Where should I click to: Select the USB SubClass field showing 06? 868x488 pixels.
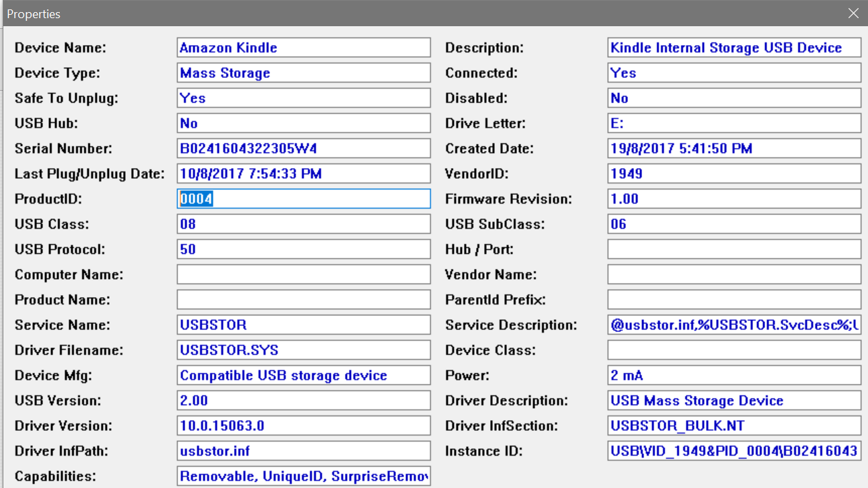pos(734,225)
